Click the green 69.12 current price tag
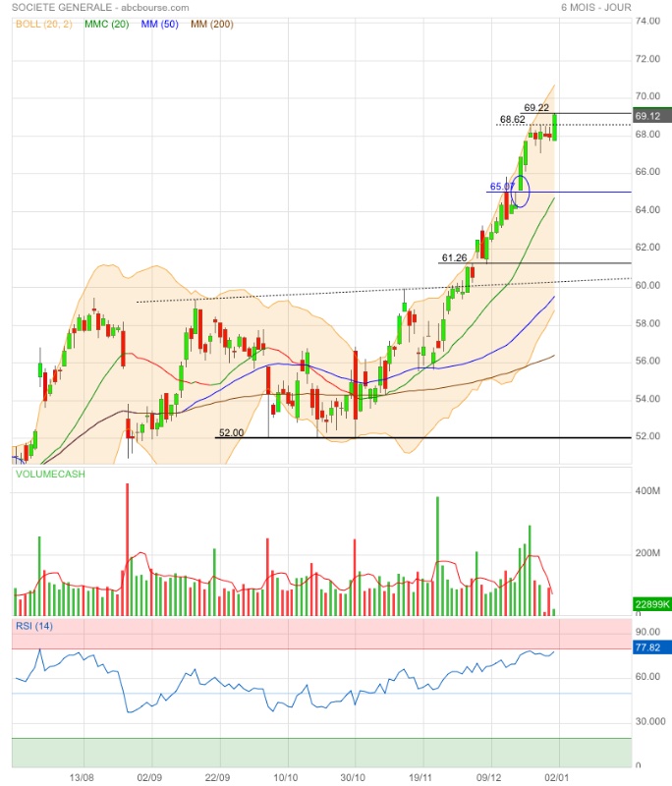672x786 pixels. tap(647, 116)
